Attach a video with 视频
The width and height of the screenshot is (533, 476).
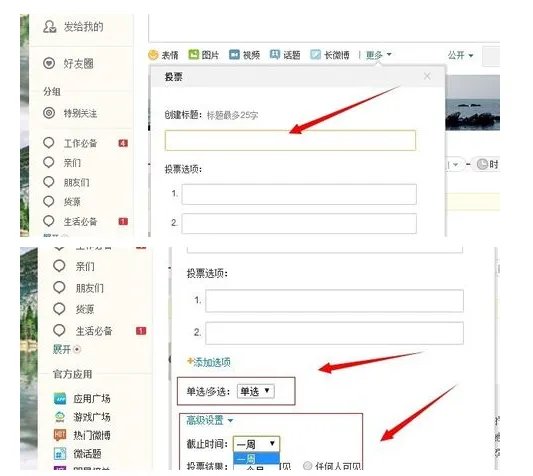(244, 55)
